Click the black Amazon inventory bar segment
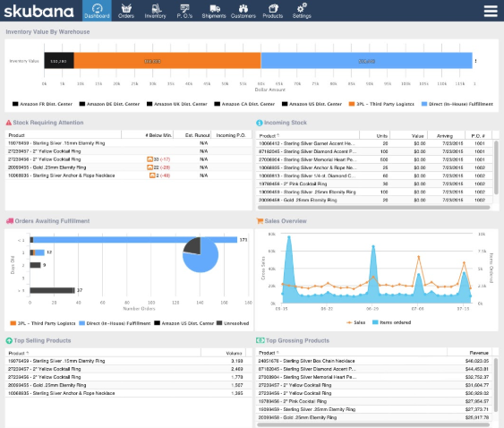This screenshot has height=428, width=504. click(59, 61)
